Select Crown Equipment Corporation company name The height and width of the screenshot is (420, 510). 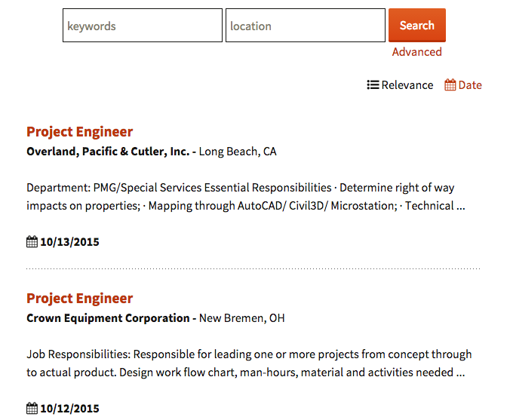(108, 318)
